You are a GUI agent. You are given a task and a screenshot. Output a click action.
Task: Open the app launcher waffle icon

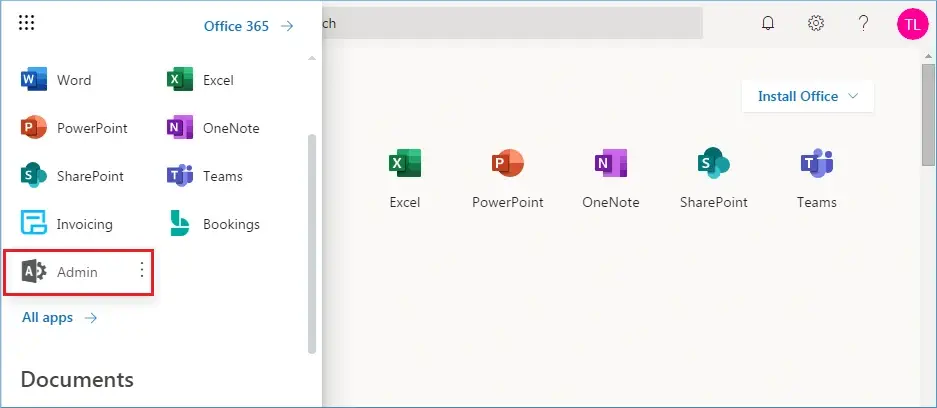click(x=26, y=23)
